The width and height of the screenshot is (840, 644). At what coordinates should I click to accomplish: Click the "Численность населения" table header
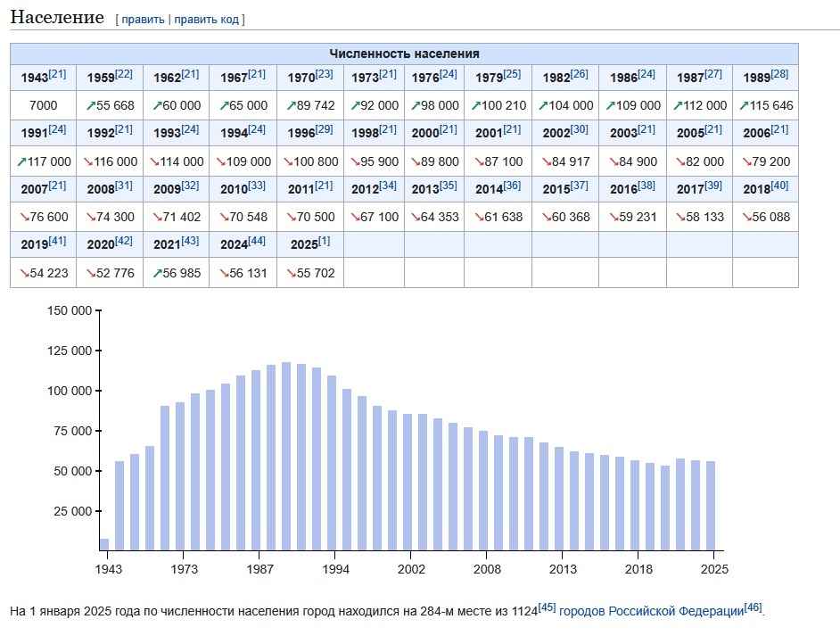pyautogui.click(x=404, y=54)
